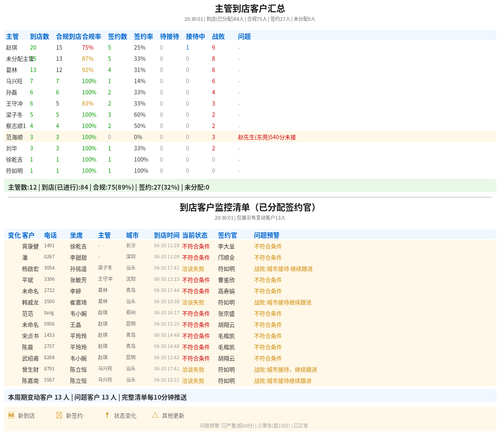The width and height of the screenshot is (500, 448).
Task: Click phone number 3306
Action: coord(49,279)
